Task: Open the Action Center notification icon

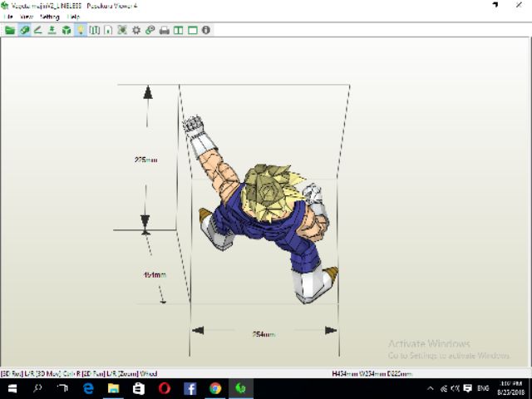Action: [x=468, y=389]
